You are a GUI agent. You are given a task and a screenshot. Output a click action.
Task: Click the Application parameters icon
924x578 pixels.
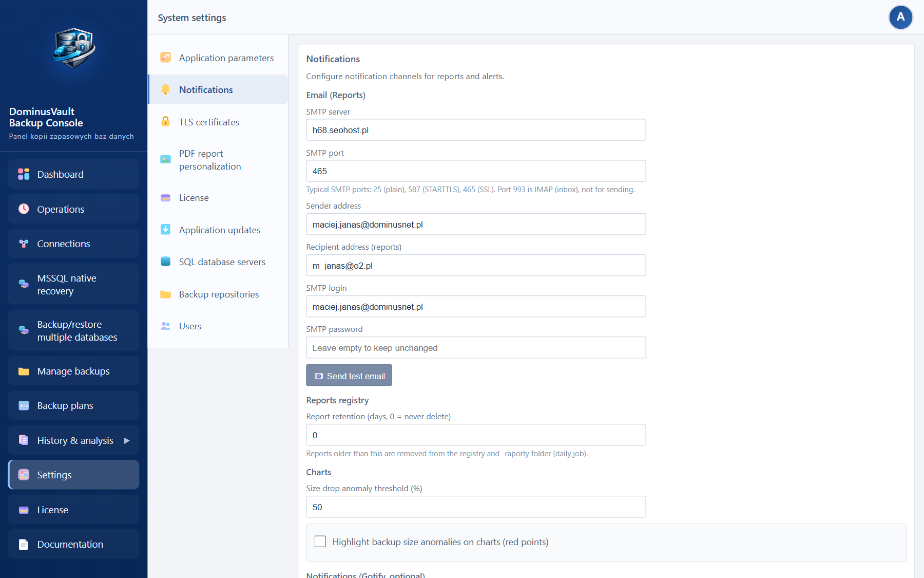165,58
